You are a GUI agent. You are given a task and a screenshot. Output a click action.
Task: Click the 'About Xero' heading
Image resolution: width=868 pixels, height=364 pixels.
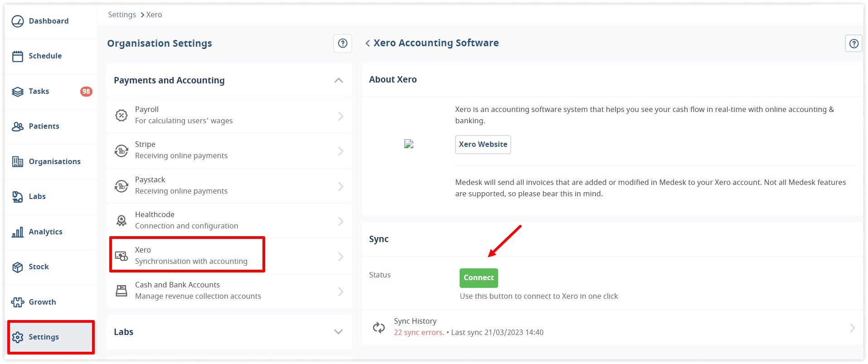393,79
